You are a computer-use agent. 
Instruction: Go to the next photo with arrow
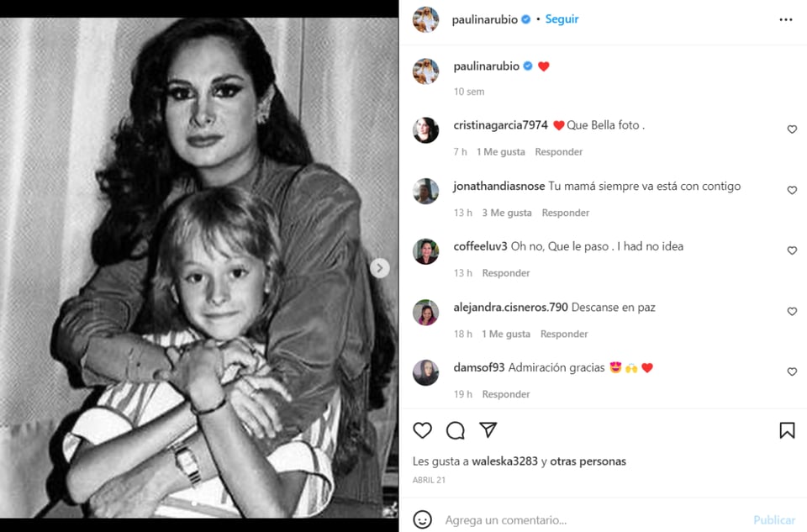click(380, 268)
